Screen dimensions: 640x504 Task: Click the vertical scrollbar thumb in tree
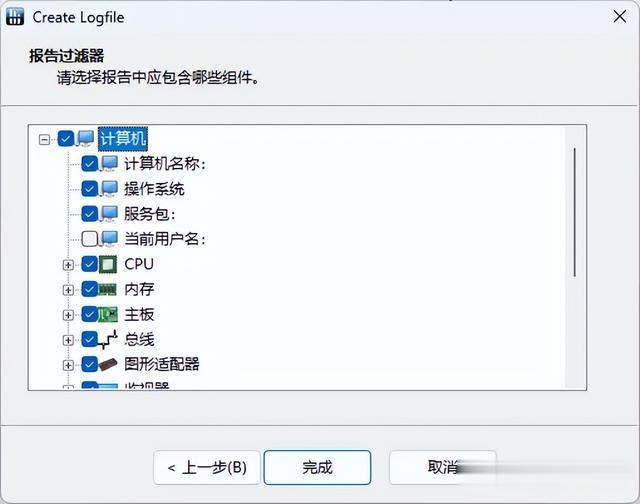(575, 212)
